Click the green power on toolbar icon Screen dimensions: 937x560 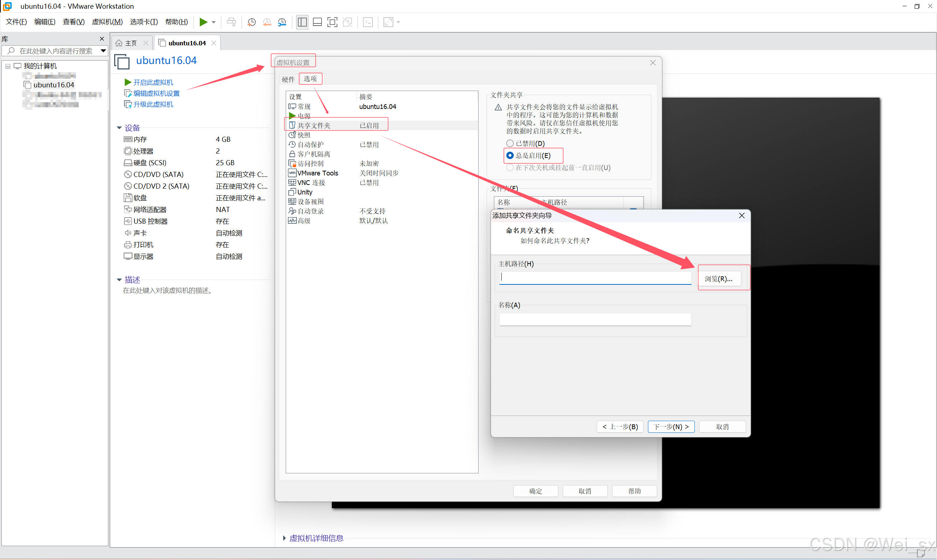(x=203, y=22)
